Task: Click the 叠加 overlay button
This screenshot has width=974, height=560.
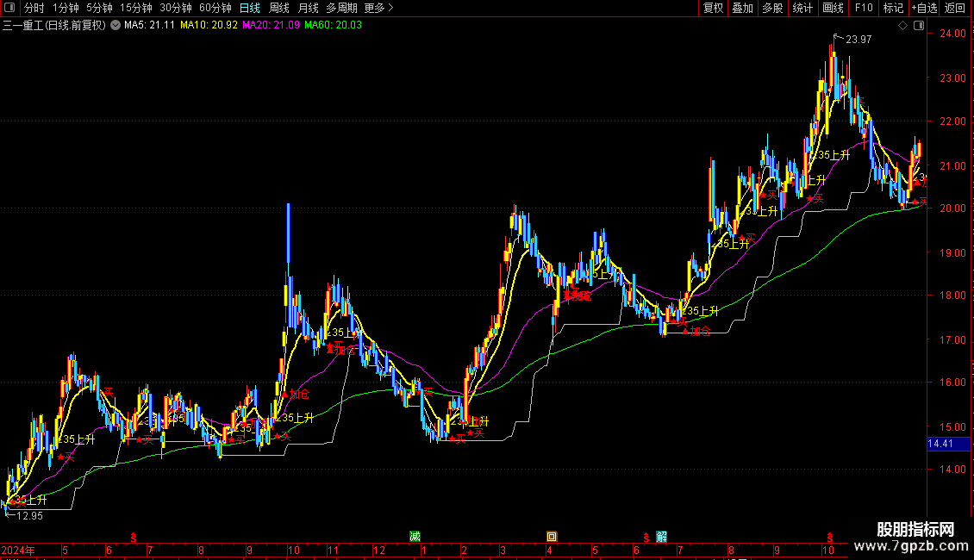Action: pos(742,8)
